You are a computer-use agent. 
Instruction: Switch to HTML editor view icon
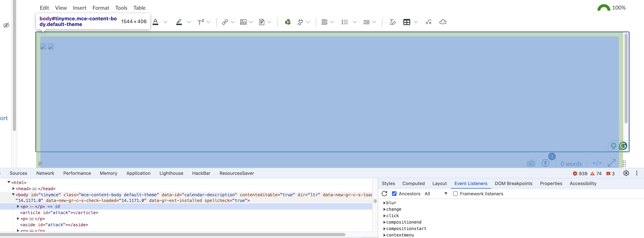pos(597,163)
